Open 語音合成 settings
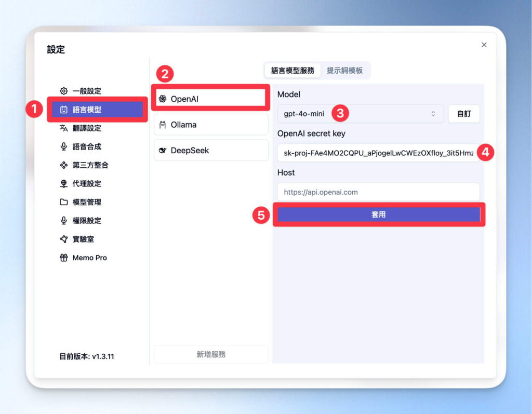 [97, 146]
